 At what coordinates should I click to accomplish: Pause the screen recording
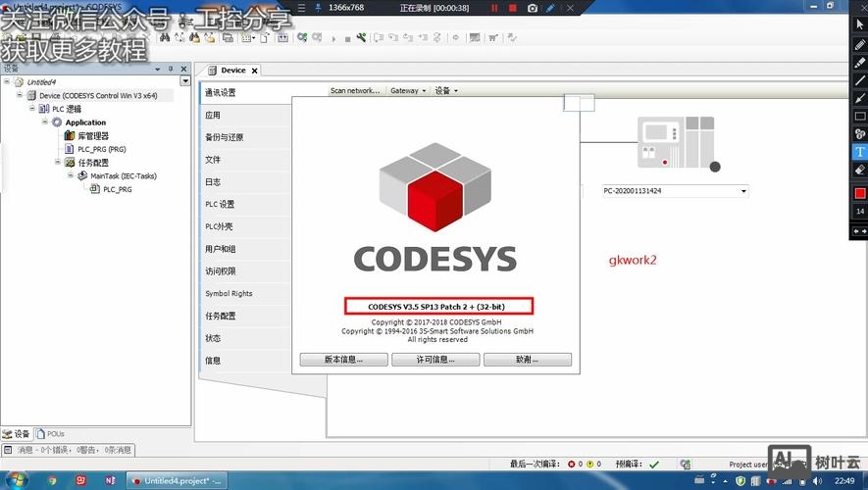[x=494, y=8]
